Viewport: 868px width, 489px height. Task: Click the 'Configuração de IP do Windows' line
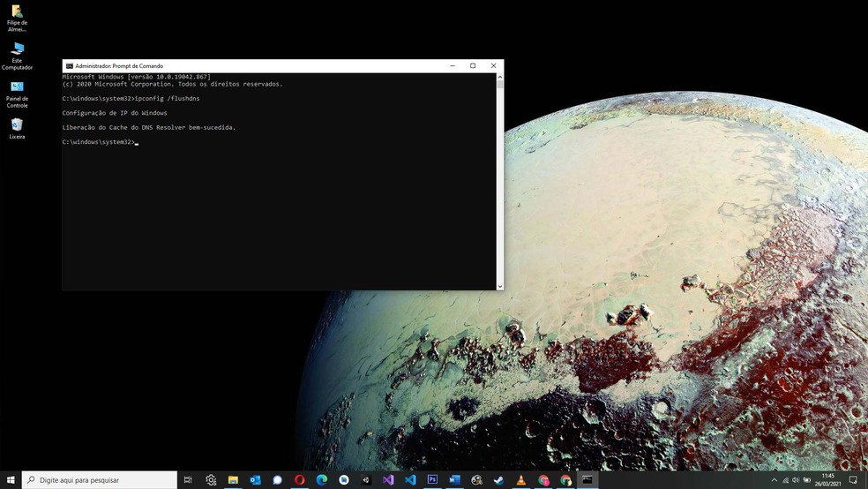pos(115,113)
